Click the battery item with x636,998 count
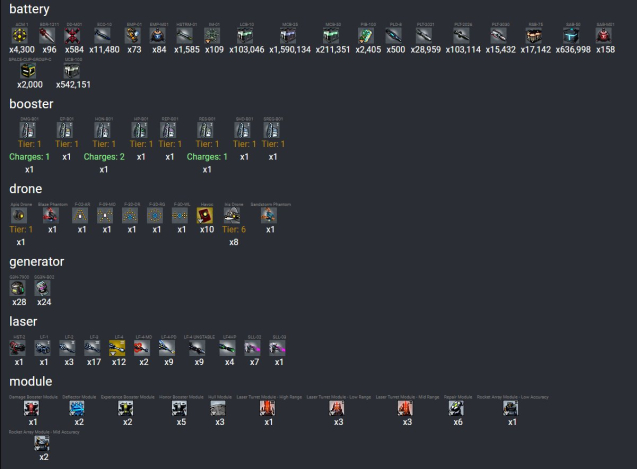 tap(570, 35)
